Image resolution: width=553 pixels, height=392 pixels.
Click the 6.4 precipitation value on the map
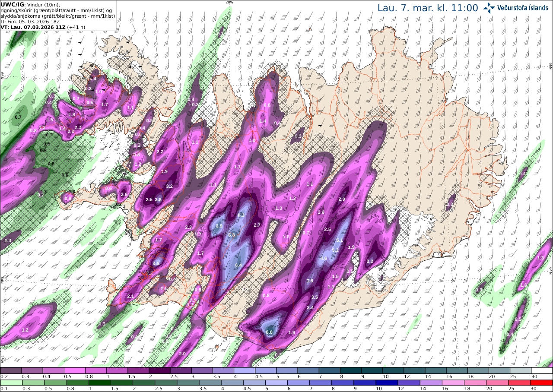pyautogui.click(x=238, y=265)
